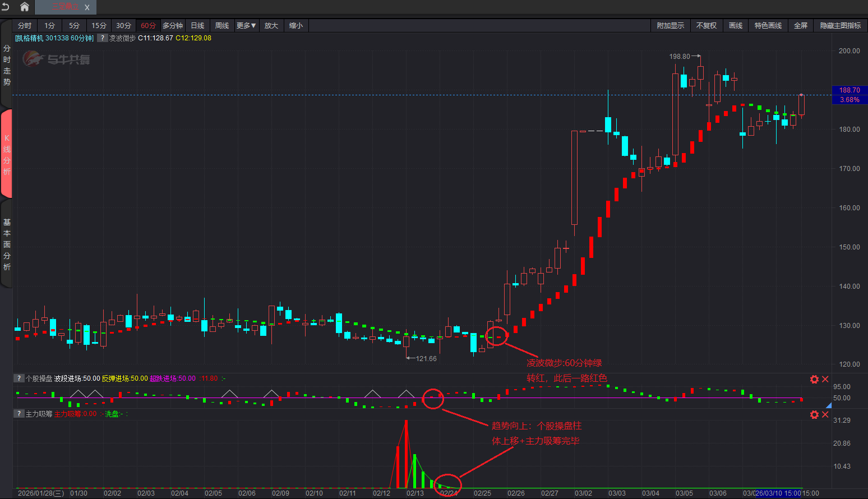Click help icon beside 个股操盘
The image size is (868, 499).
pyautogui.click(x=19, y=378)
